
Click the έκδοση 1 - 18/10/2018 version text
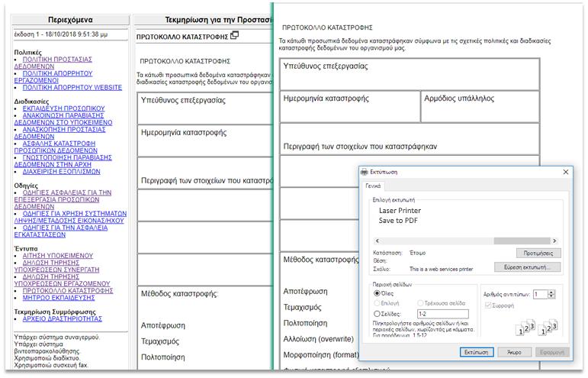coord(61,34)
